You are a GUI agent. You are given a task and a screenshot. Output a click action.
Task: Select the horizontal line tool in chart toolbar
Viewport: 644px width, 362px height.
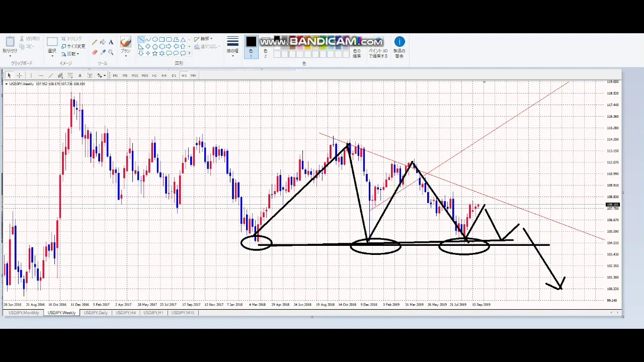(x=41, y=75)
